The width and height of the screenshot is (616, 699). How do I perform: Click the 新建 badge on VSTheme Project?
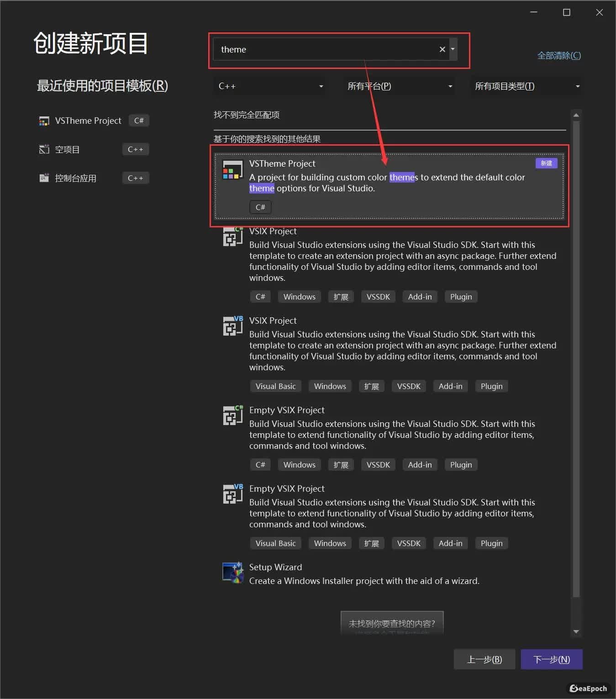tap(546, 163)
